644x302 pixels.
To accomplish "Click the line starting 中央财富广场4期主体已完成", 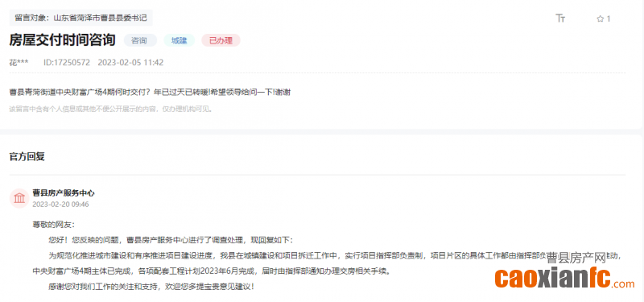I will 212,271.
